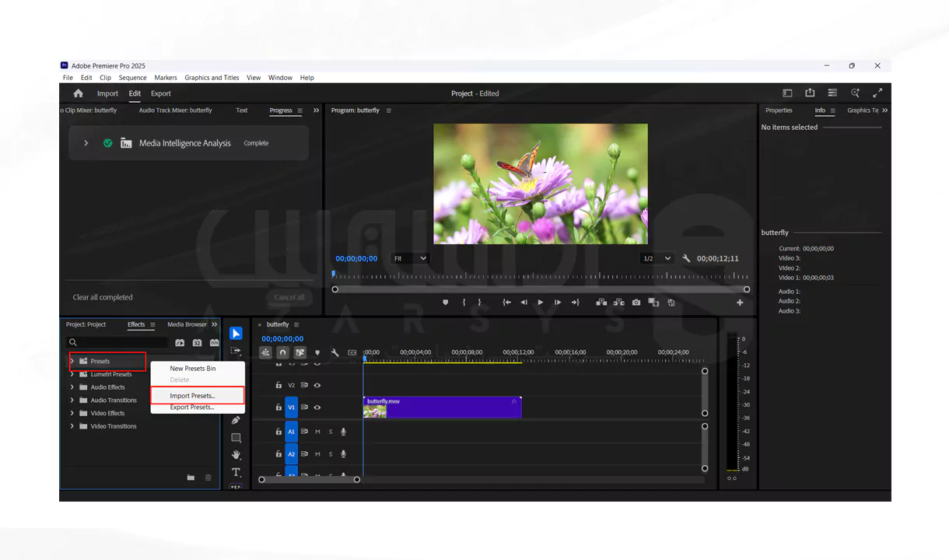Click Clear all completed
949x560 pixels.
coord(103,297)
